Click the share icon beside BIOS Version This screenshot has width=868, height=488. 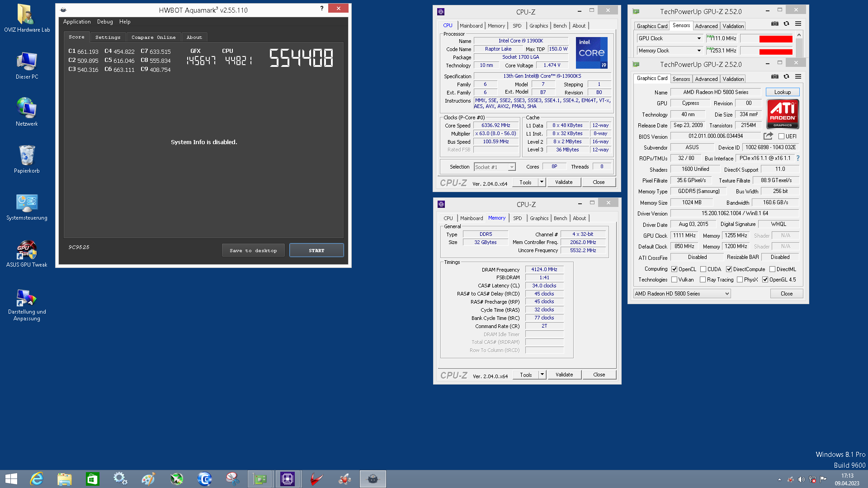click(x=768, y=136)
